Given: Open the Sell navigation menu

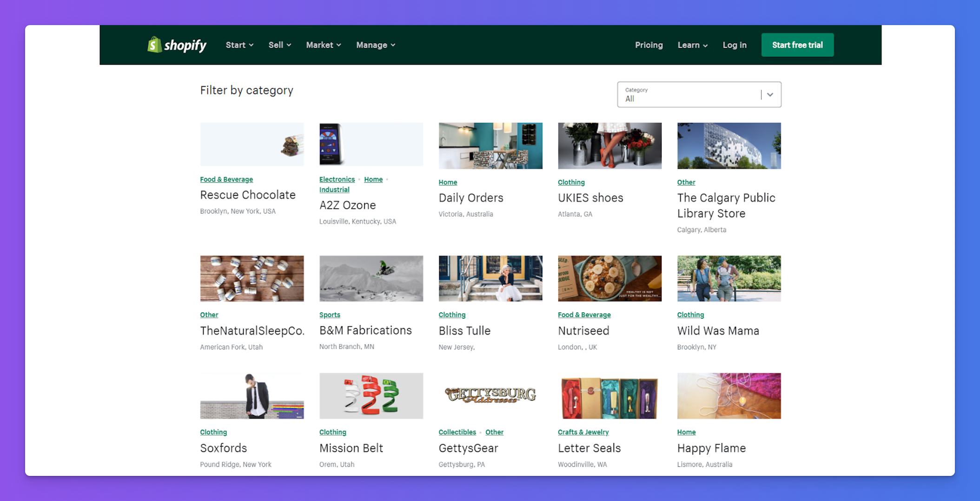Looking at the screenshot, I should 279,45.
